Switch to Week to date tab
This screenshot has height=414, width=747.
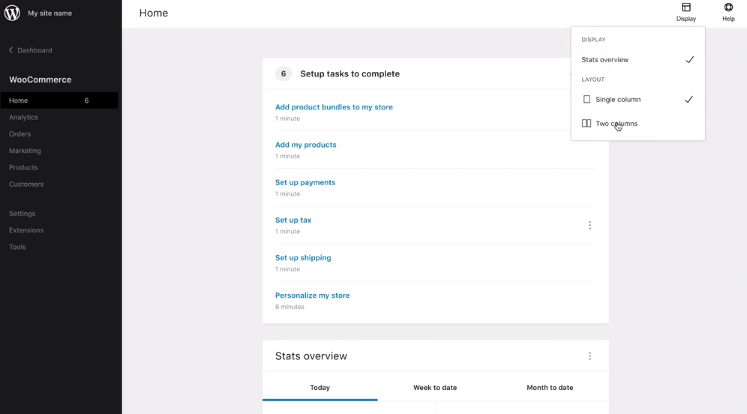435,387
